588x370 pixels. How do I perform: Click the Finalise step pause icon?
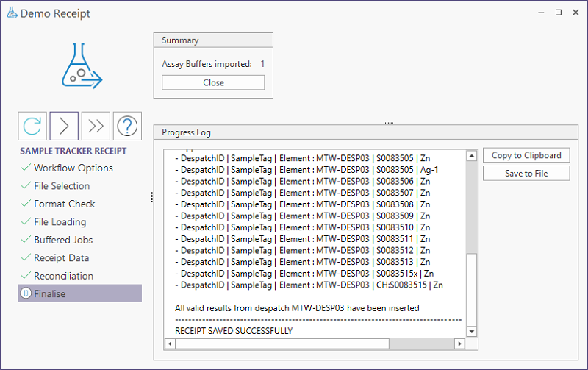[26, 293]
